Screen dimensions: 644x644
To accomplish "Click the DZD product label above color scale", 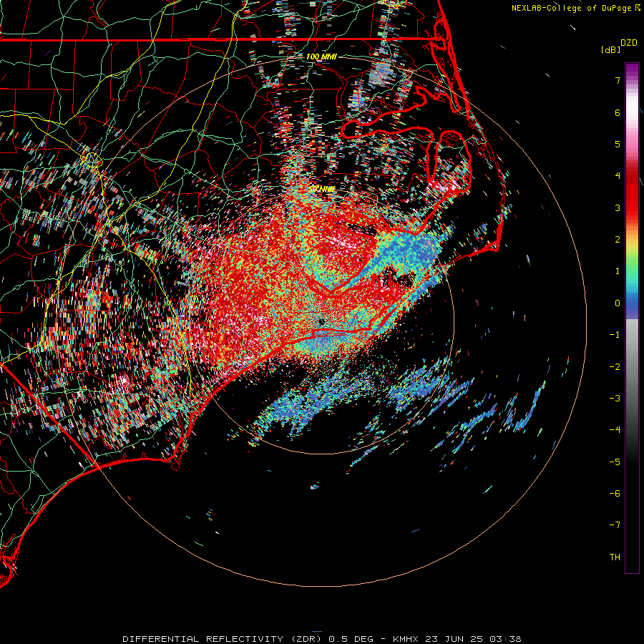I will [x=629, y=43].
